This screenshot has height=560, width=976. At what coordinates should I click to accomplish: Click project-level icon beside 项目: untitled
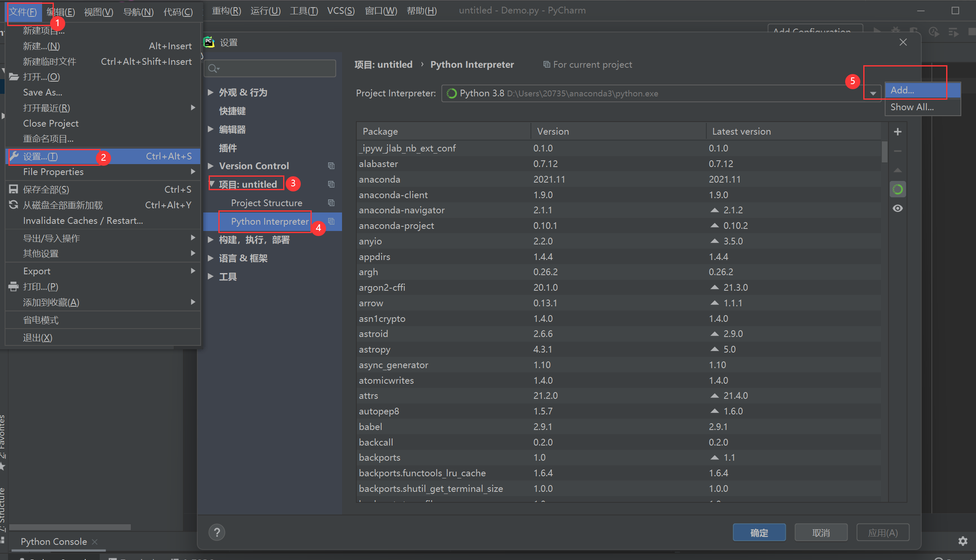click(332, 184)
